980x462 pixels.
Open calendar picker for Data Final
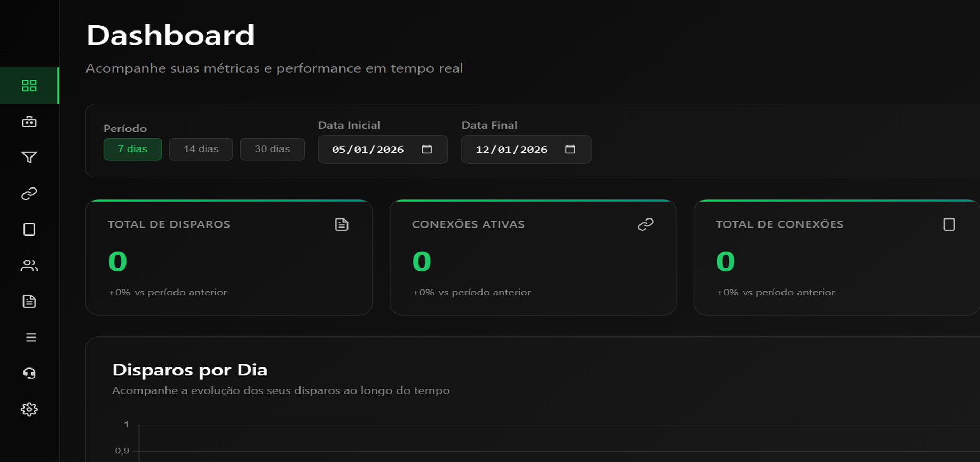(x=571, y=149)
